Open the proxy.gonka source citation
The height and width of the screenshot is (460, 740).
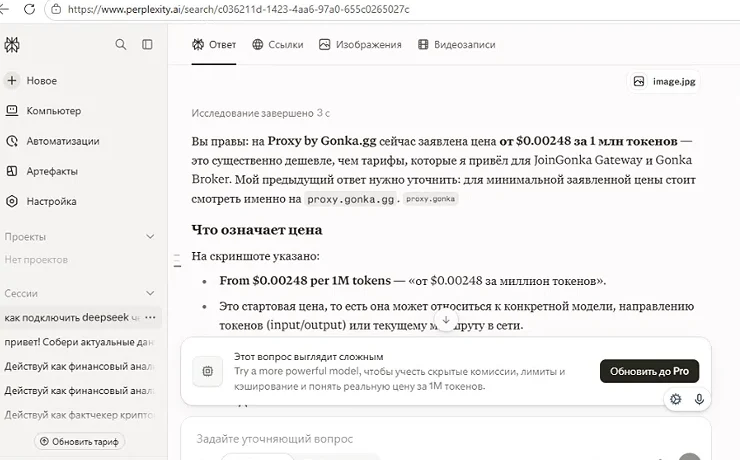(430, 199)
